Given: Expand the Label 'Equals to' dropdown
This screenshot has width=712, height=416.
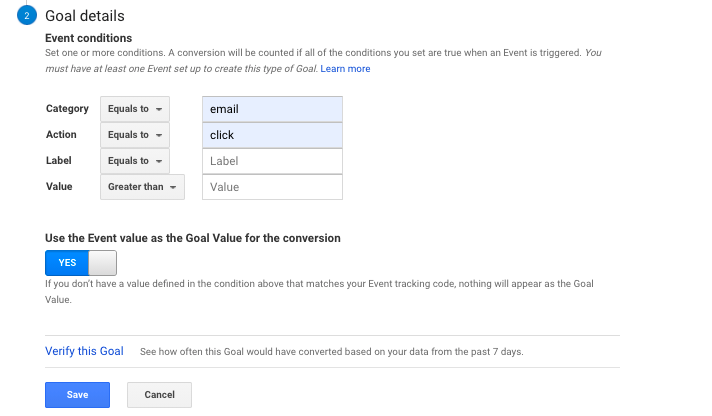Looking at the screenshot, I should tap(135, 161).
